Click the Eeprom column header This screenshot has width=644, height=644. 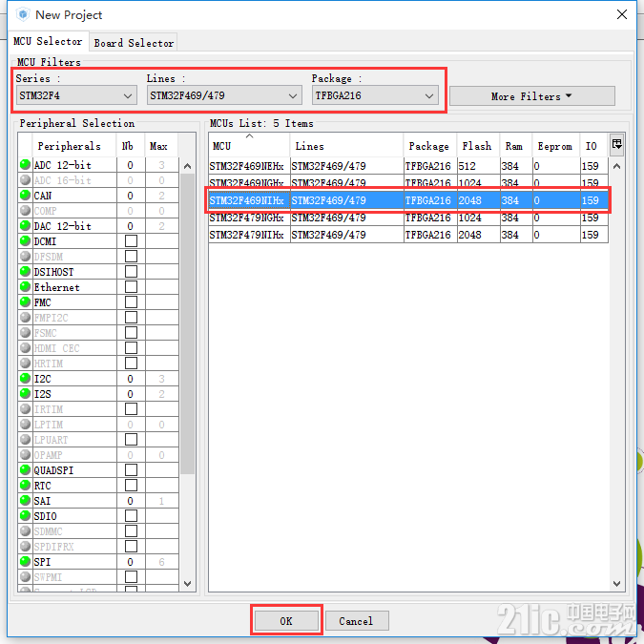[x=555, y=145]
